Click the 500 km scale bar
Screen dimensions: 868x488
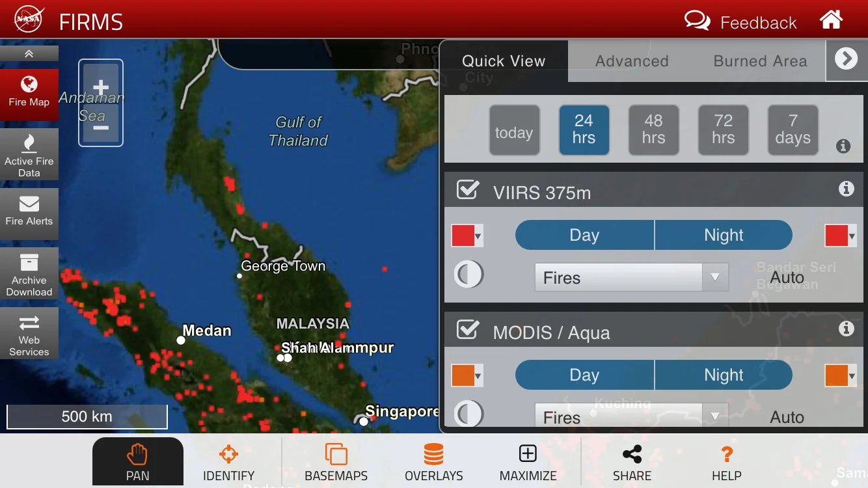[x=87, y=416]
